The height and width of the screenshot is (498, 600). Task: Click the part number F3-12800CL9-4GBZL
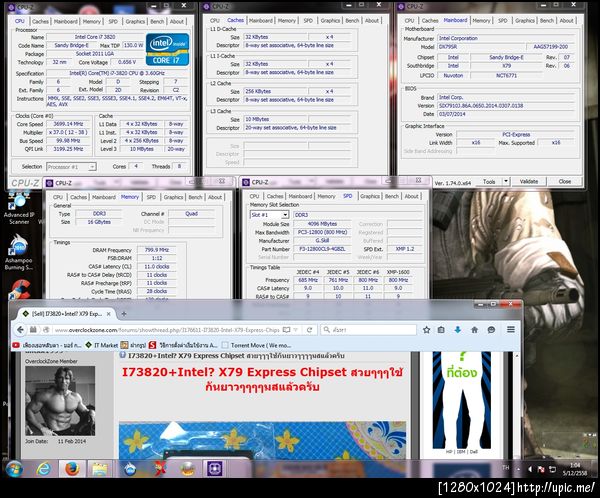(x=322, y=249)
